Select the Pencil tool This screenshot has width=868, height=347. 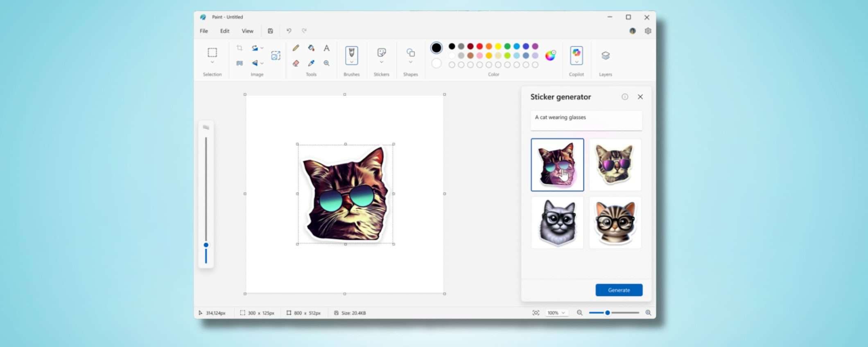coord(296,48)
